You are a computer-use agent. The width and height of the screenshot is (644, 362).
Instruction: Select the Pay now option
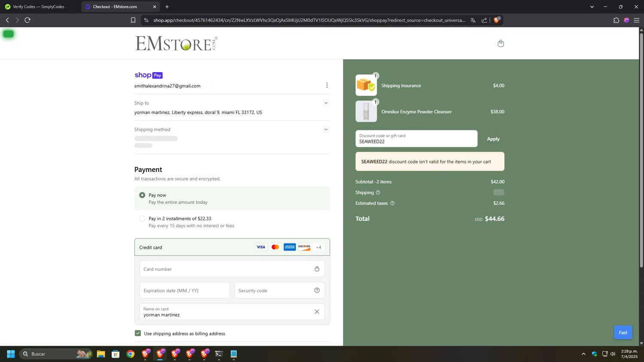142,195
